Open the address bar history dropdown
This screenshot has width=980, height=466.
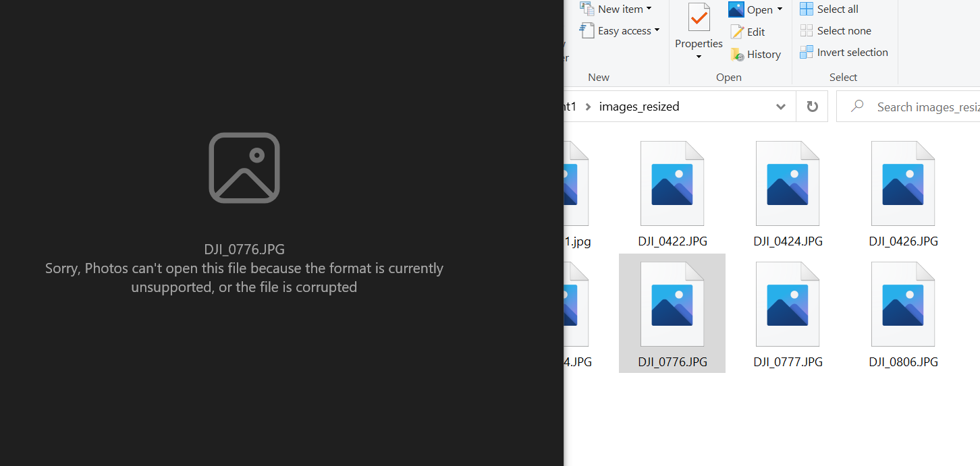[781, 107]
